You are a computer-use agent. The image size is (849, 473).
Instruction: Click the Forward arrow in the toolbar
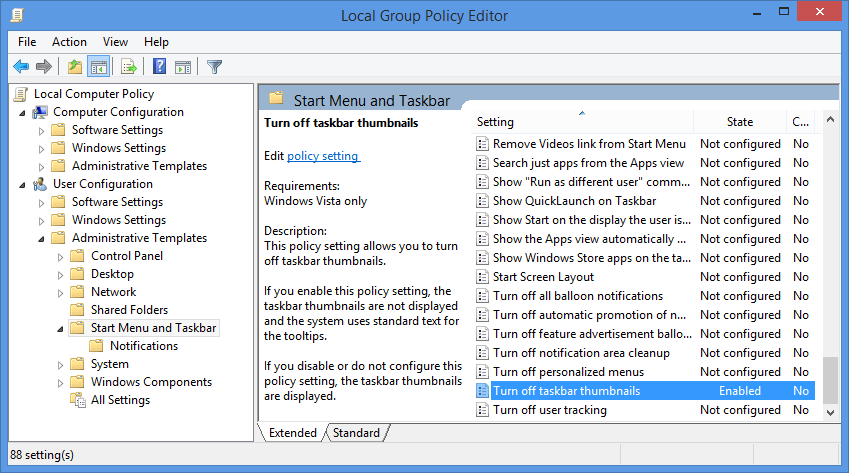click(44, 67)
